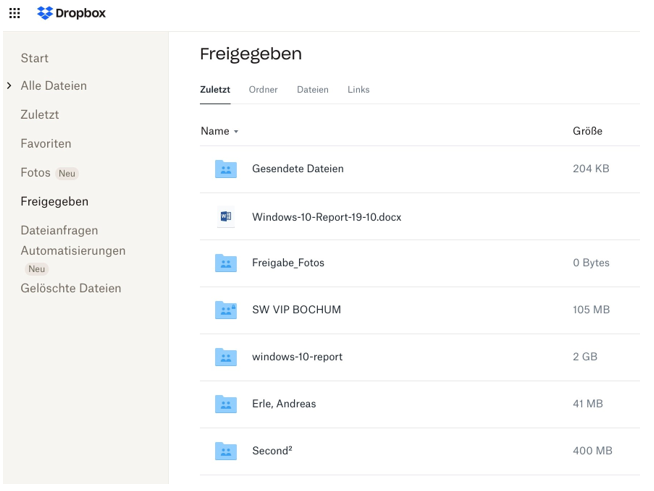Click the Second² folder icon
Screen dimensions: 654x491
point(226,451)
